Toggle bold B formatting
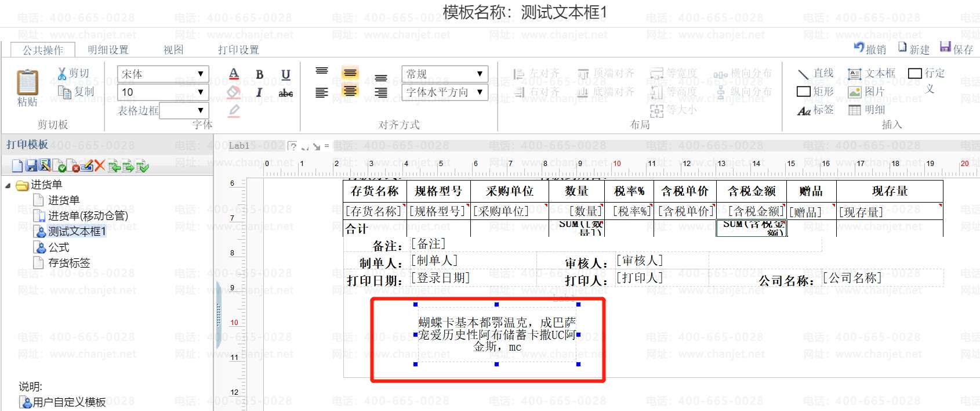980x411 pixels. click(260, 74)
